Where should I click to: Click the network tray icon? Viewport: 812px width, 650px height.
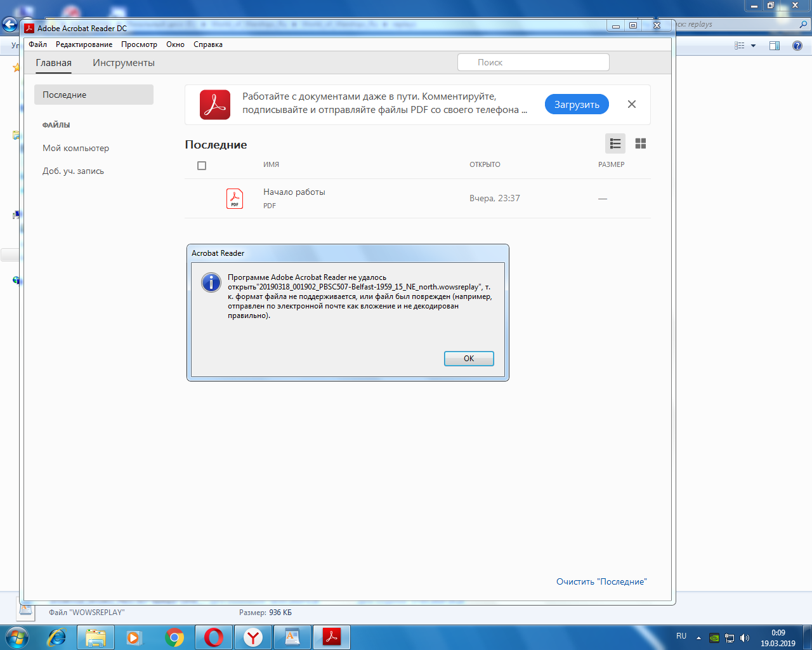point(730,638)
